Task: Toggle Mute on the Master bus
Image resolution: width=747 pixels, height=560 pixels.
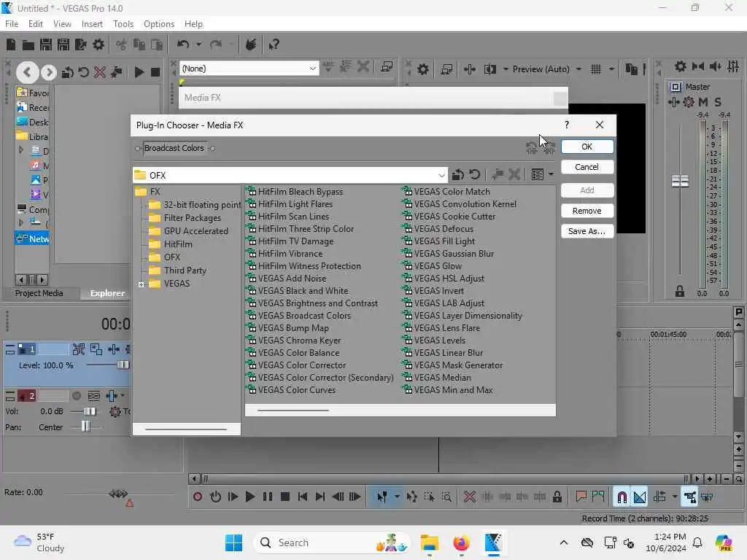Action: [703, 102]
